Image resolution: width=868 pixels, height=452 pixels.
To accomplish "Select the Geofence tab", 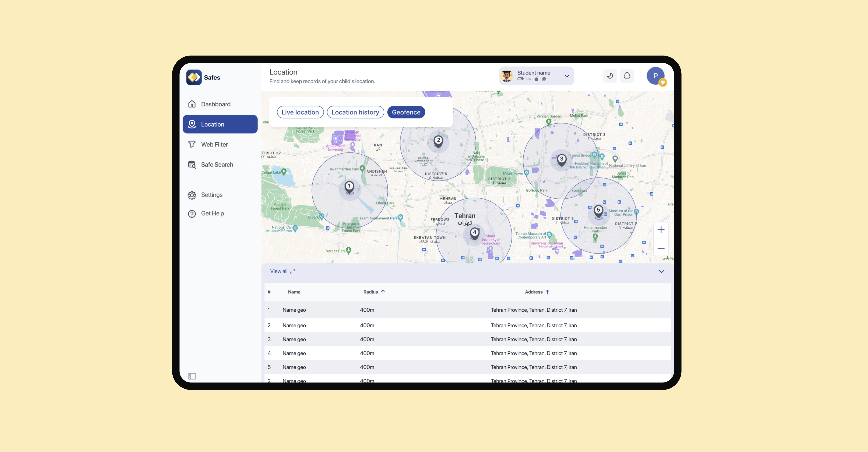I will (406, 112).
